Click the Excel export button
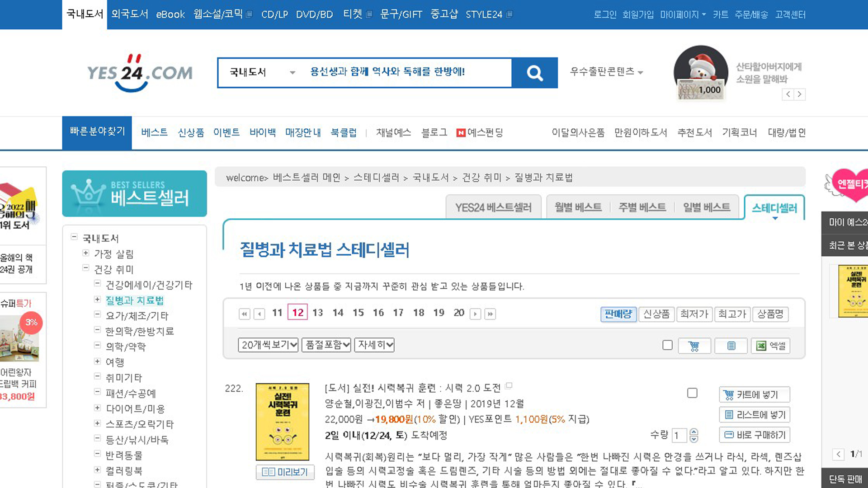 click(770, 346)
